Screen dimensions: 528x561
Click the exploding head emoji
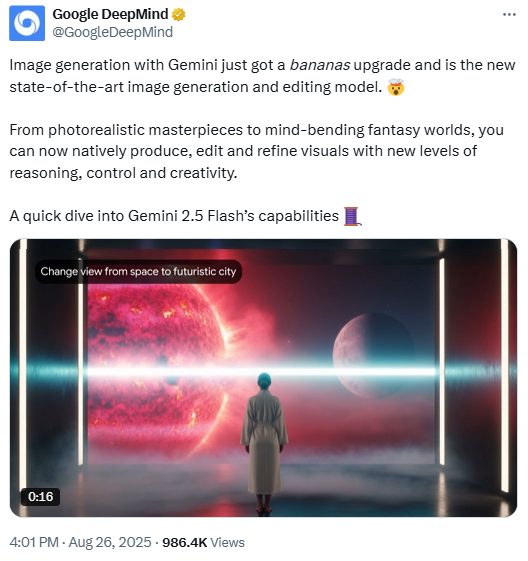click(396, 87)
